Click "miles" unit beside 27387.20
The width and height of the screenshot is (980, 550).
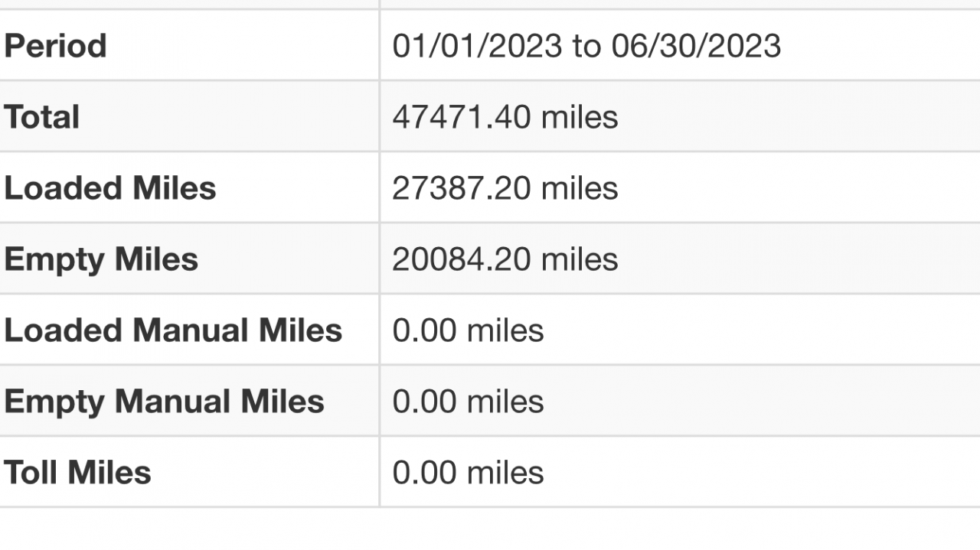coord(580,188)
